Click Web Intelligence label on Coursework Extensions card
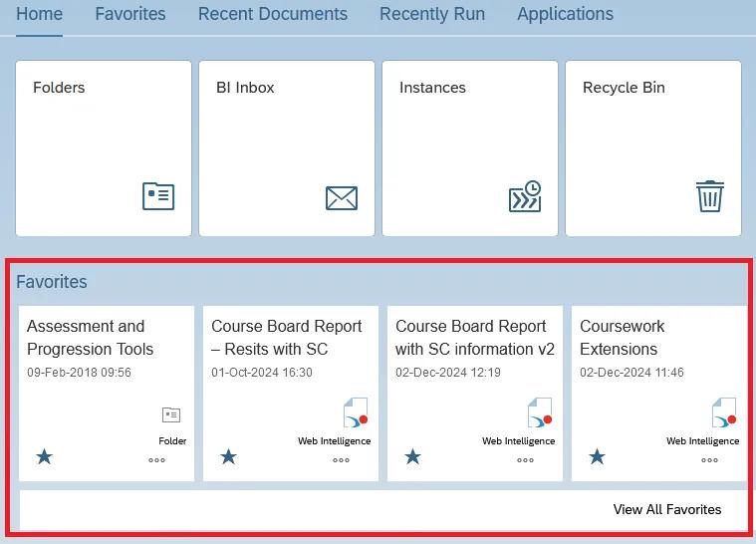756x544 pixels. coord(702,440)
